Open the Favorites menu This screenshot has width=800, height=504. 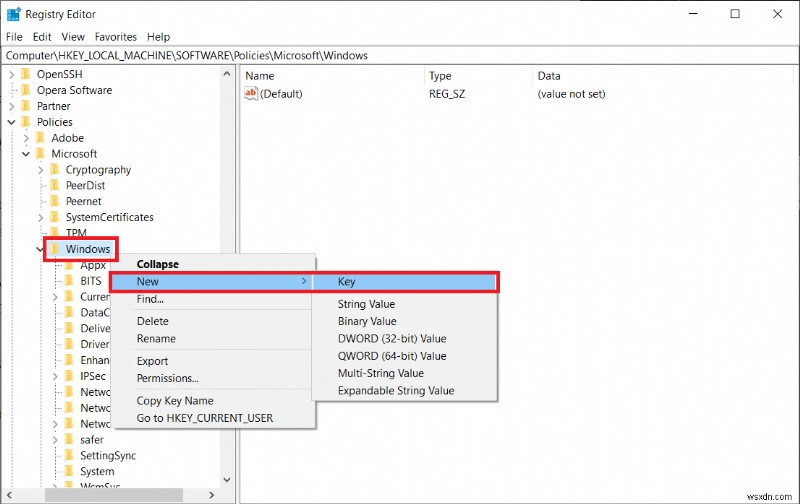pyautogui.click(x=116, y=37)
